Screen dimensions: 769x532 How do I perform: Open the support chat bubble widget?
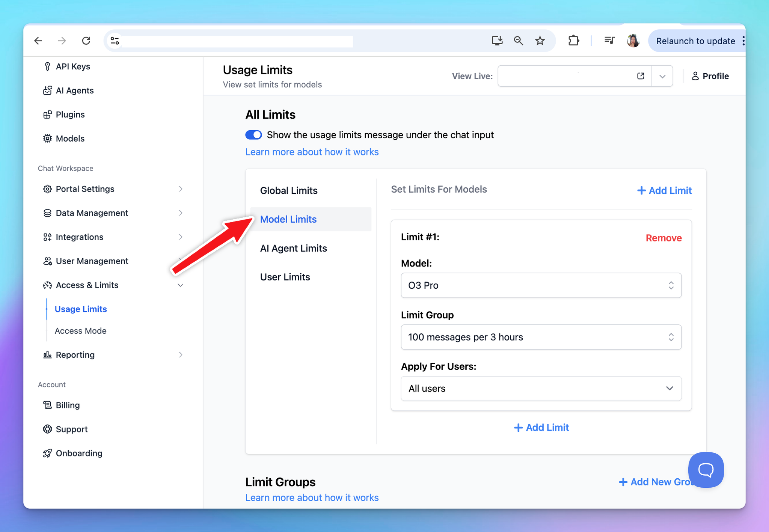coord(706,469)
